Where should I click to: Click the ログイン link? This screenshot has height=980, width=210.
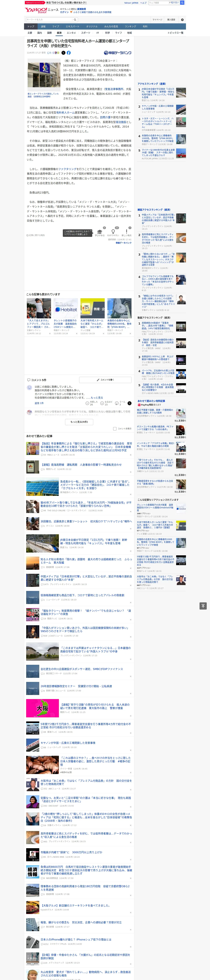64,12
